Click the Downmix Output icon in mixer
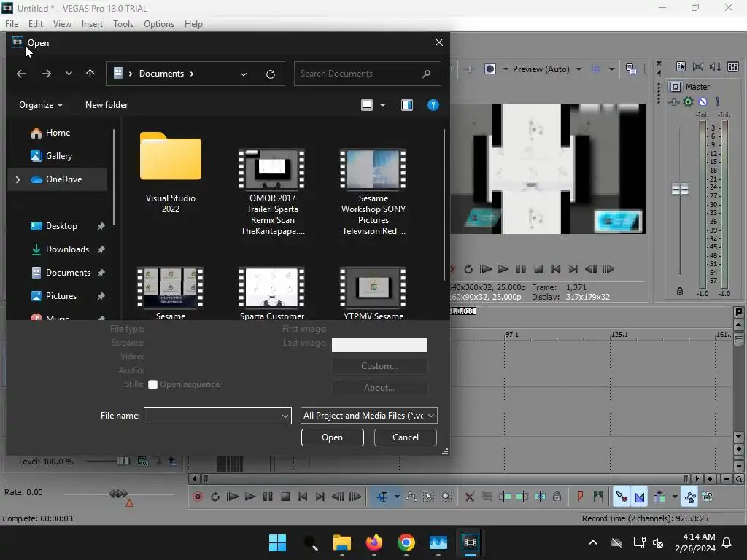Image resolution: width=747 pixels, height=560 pixels. point(698,66)
